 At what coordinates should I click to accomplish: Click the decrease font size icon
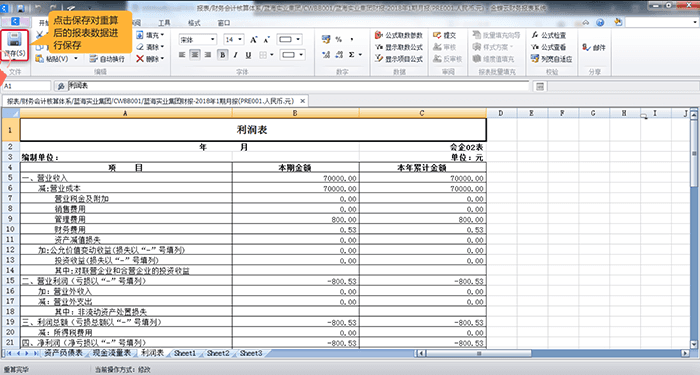267,40
